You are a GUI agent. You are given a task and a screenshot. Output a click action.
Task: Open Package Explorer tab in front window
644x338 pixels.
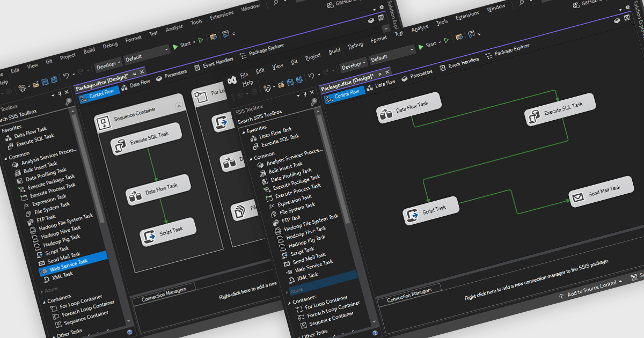point(507,50)
